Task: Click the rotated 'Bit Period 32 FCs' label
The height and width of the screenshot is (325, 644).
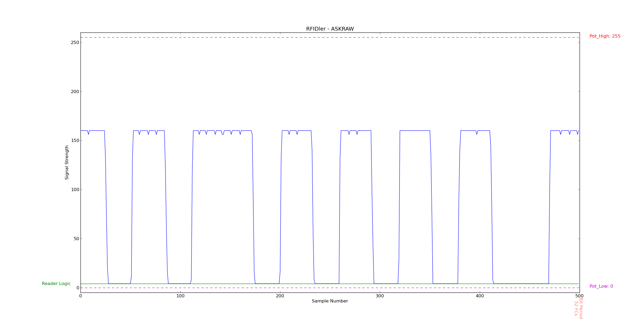Action: (x=578, y=308)
